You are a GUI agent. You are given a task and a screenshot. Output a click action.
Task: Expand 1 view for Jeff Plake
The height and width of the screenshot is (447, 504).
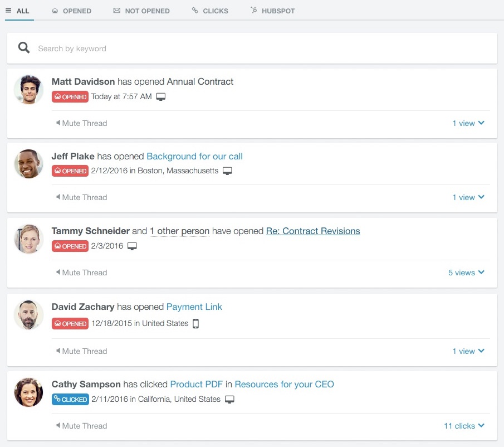[x=468, y=197]
